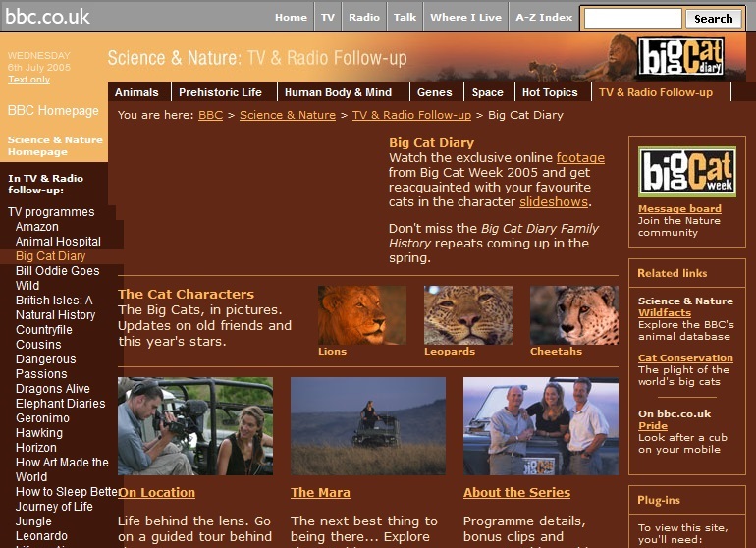The width and height of the screenshot is (756, 548).
Task: Open the Pride link
Action: [x=653, y=425]
